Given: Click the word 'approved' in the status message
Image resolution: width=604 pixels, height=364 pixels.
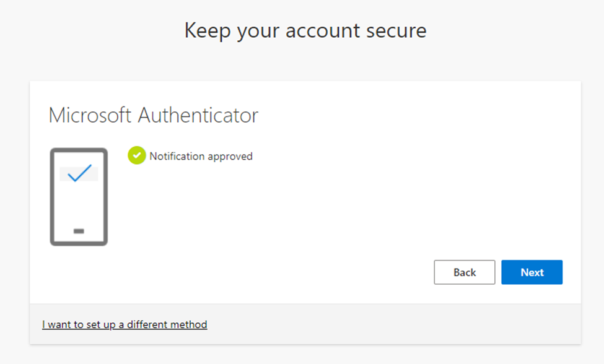Looking at the screenshot, I should point(230,156).
